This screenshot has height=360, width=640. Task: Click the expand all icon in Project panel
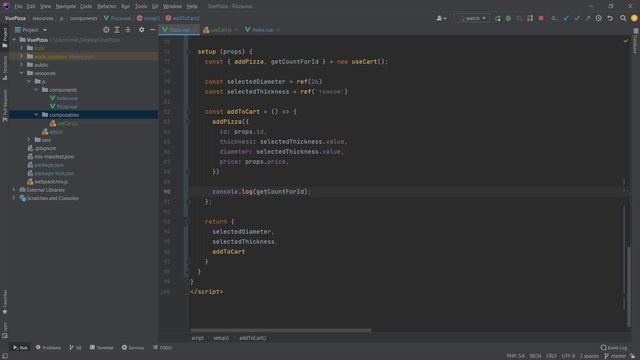coord(117,30)
